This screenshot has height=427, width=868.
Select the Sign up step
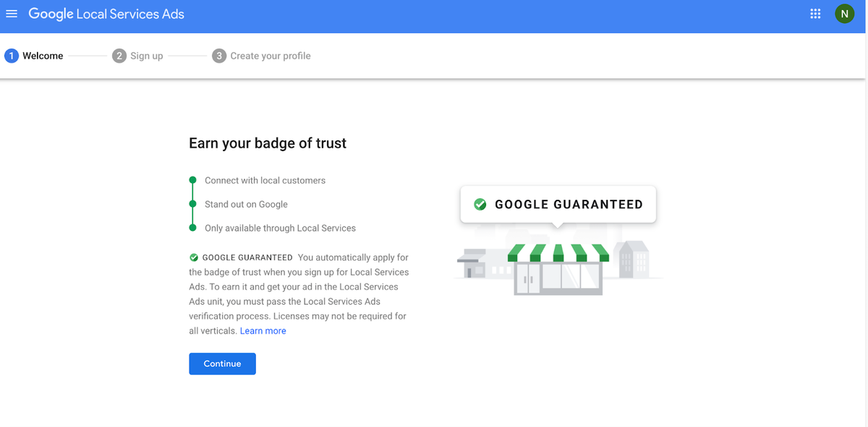(x=146, y=56)
